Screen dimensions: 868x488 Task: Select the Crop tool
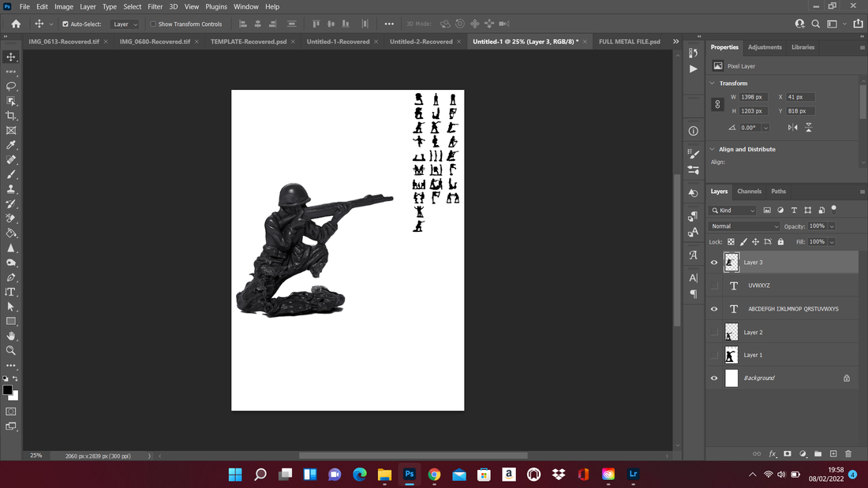(x=10, y=116)
